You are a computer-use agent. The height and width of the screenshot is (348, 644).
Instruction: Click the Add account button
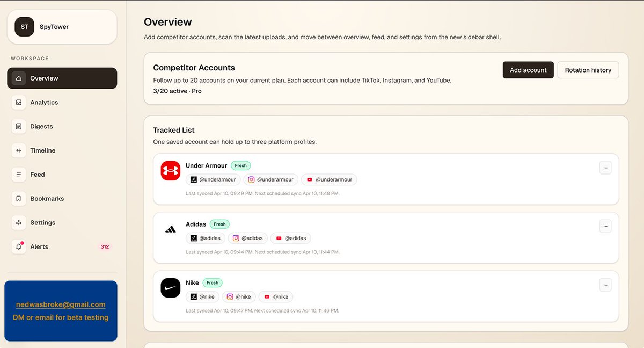pyautogui.click(x=528, y=70)
